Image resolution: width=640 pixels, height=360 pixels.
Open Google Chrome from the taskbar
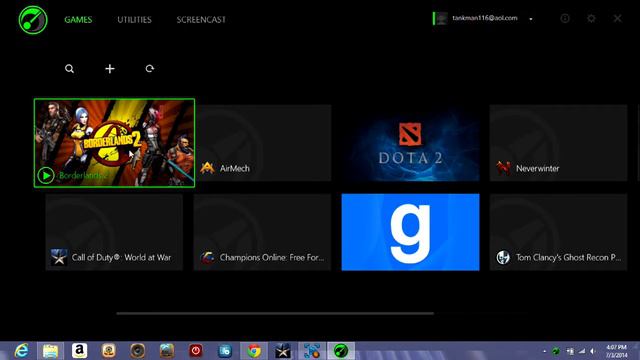point(254,351)
